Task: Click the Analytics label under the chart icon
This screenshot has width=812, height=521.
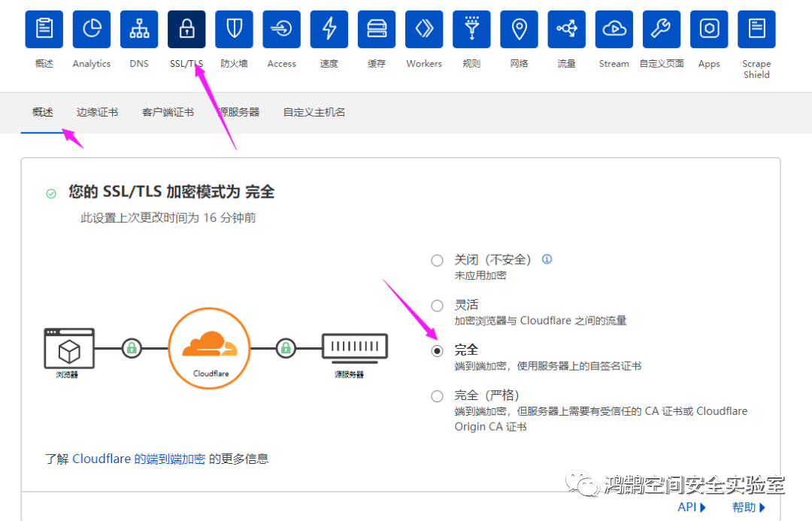Action: click(92, 64)
